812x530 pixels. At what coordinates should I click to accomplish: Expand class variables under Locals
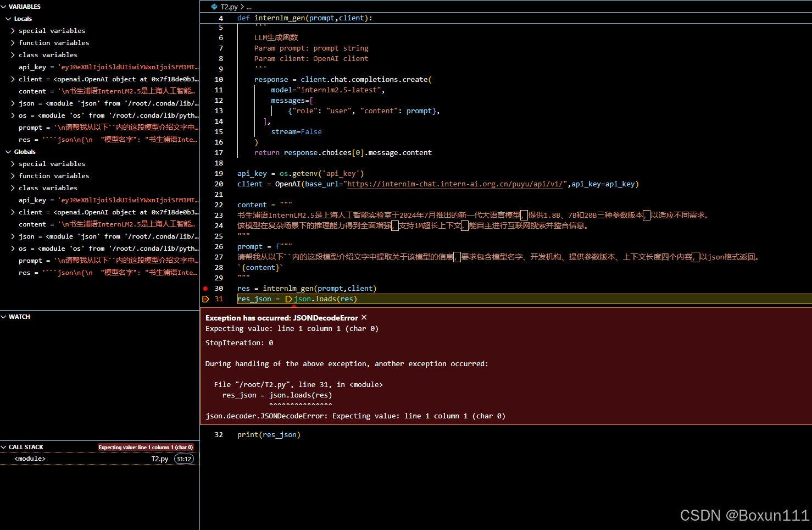pos(13,55)
